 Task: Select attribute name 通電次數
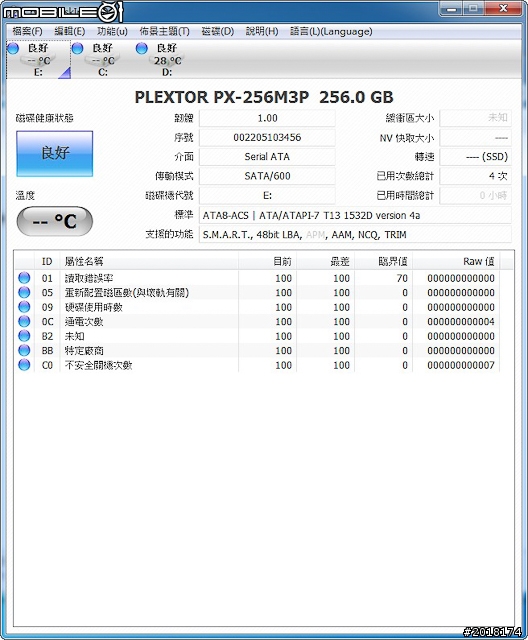pos(84,322)
